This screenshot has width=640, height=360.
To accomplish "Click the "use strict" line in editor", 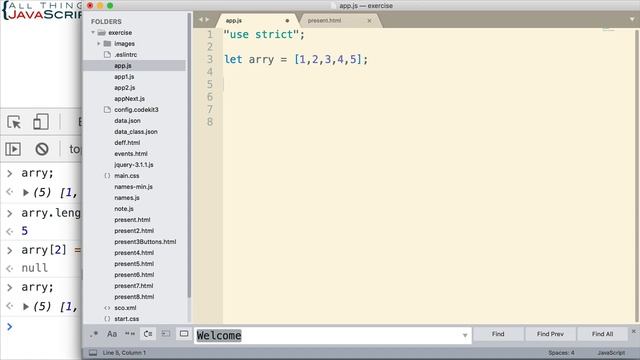I will click(x=264, y=34).
